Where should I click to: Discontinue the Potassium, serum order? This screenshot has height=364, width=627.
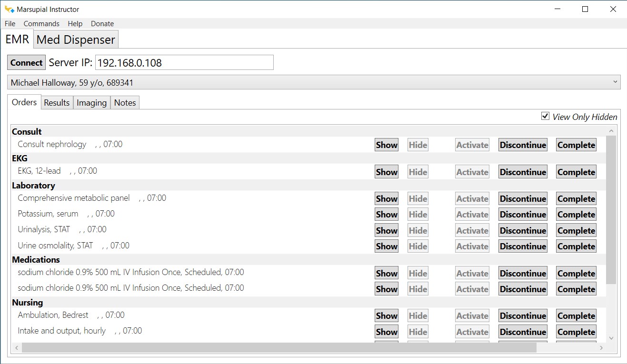[523, 214]
